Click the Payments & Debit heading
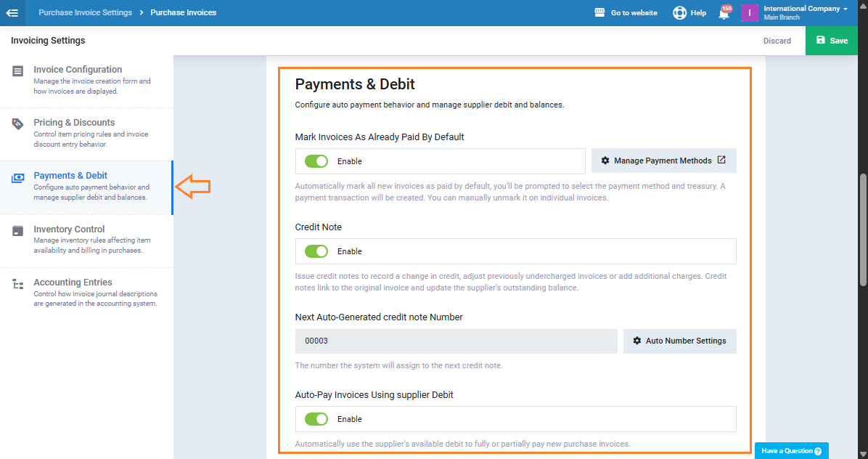 355,84
